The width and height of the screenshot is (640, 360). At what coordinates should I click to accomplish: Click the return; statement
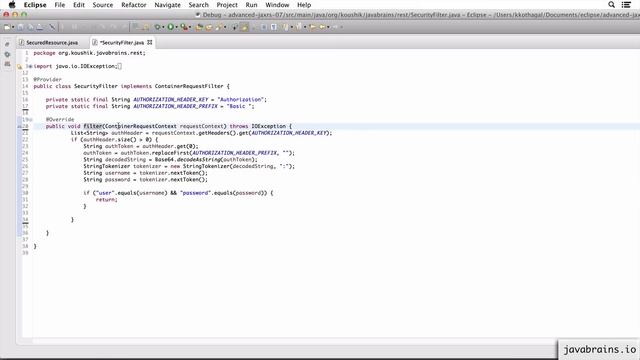tap(107, 200)
